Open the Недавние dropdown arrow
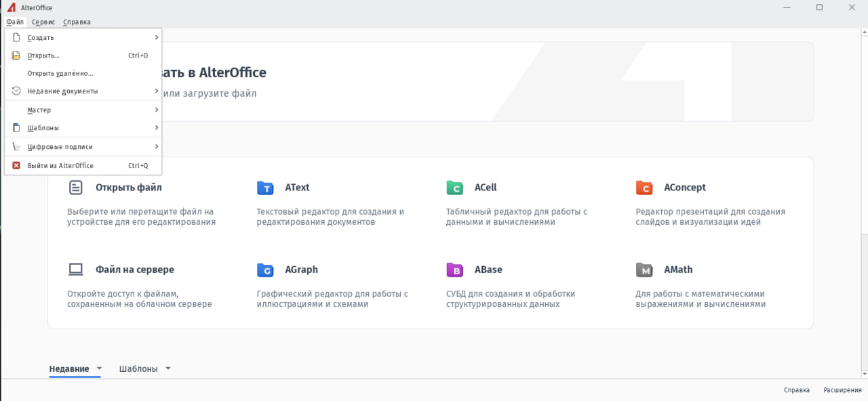 (x=99, y=368)
